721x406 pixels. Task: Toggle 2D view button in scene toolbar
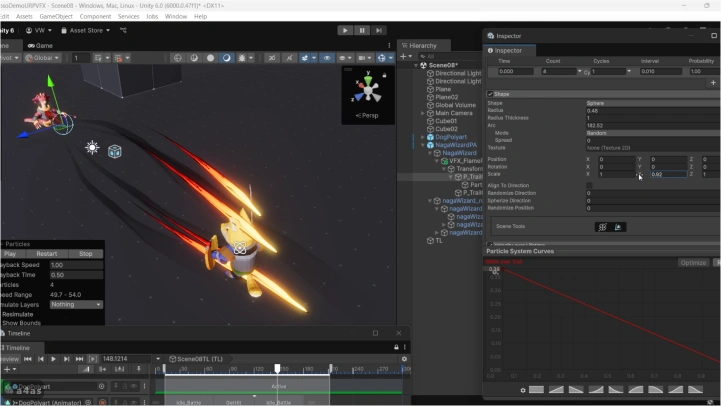click(x=272, y=58)
